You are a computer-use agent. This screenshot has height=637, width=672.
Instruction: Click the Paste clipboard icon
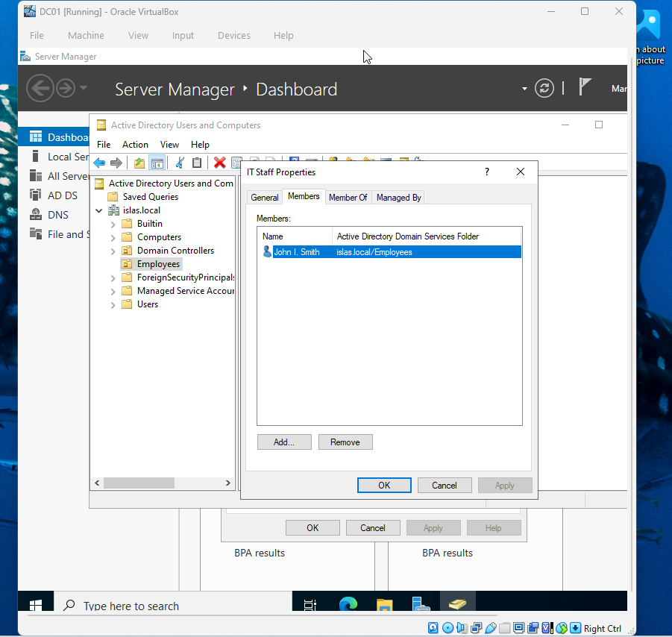tap(197, 163)
